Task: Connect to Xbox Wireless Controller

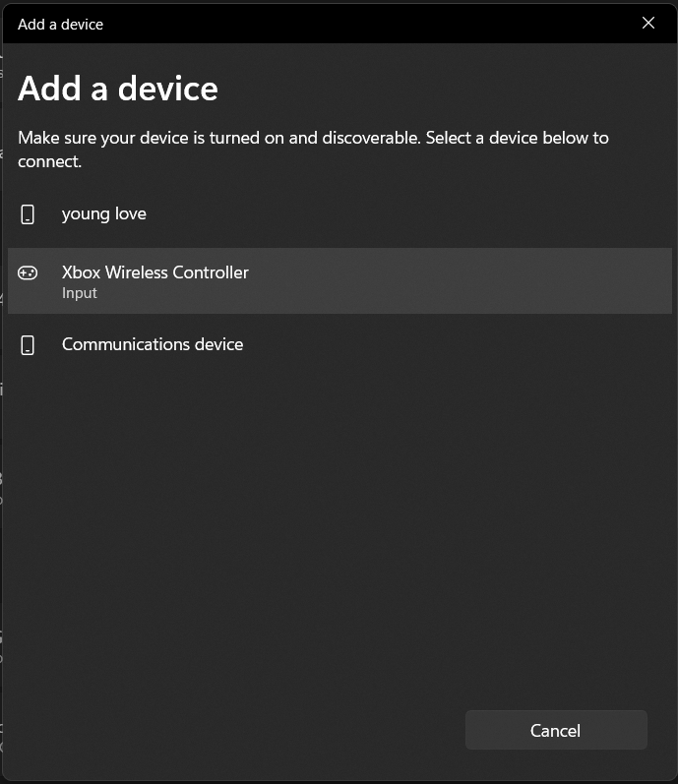Action: point(155,272)
